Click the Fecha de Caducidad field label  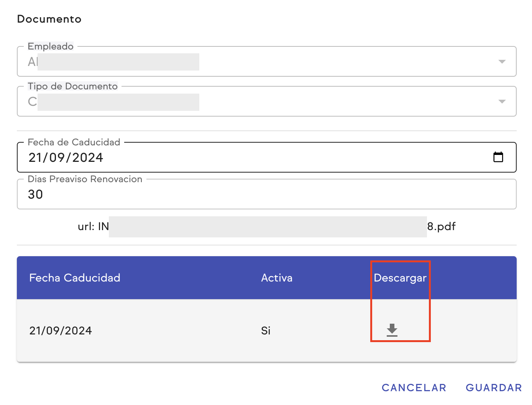point(74,142)
